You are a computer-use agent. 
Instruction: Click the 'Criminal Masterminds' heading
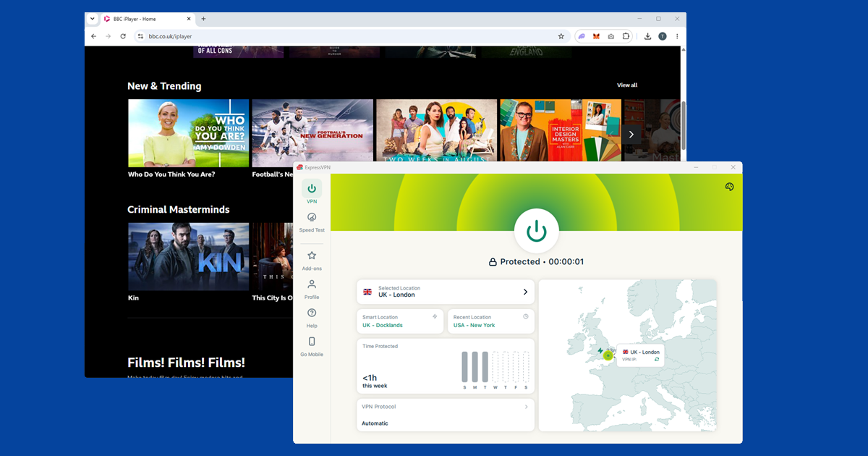point(179,209)
